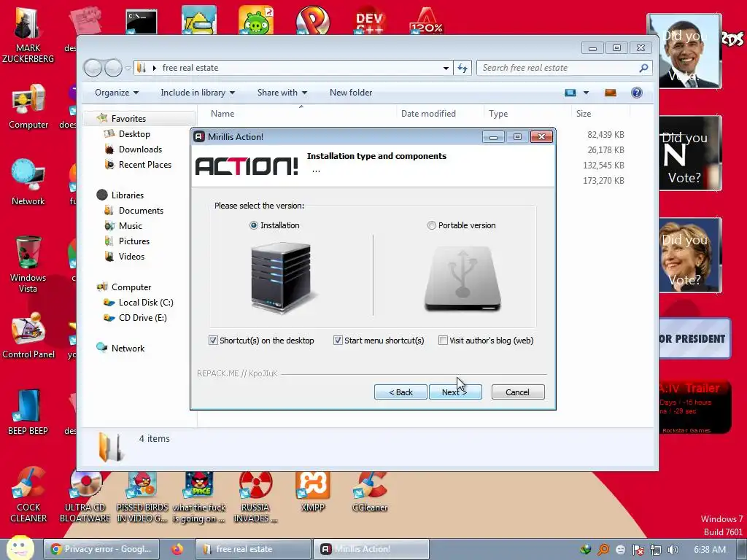This screenshot has height=560, width=747.
Task: Open the Network desktop icon
Action: 28,182
